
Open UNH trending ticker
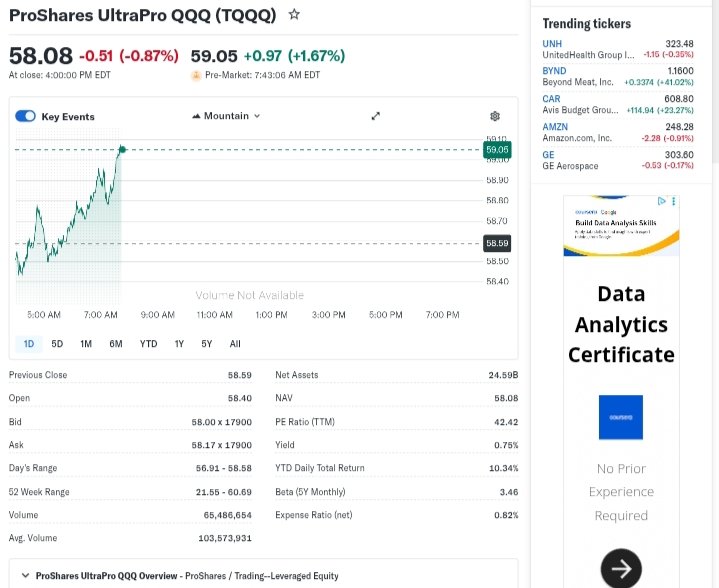pos(552,44)
